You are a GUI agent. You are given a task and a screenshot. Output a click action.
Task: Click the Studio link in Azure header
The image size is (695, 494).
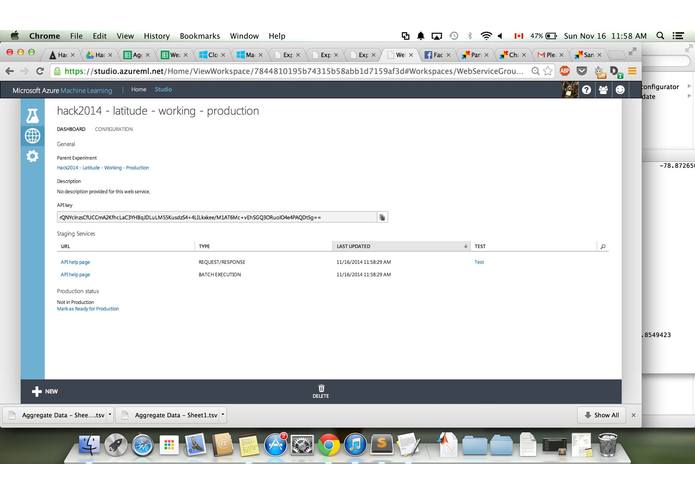163,89
